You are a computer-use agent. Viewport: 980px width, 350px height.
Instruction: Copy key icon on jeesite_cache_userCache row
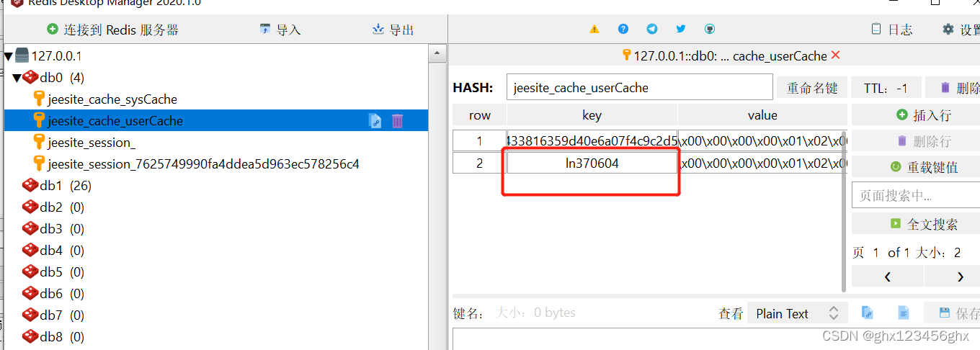pyautogui.click(x=375, y=121)
